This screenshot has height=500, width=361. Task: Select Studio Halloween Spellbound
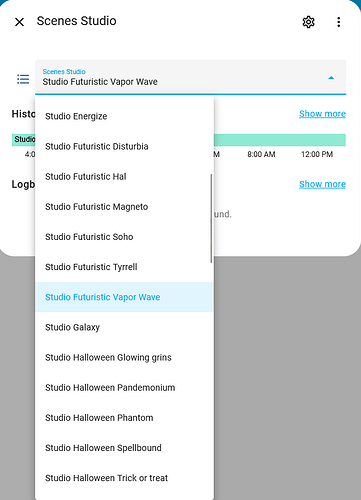pos(124,448)
